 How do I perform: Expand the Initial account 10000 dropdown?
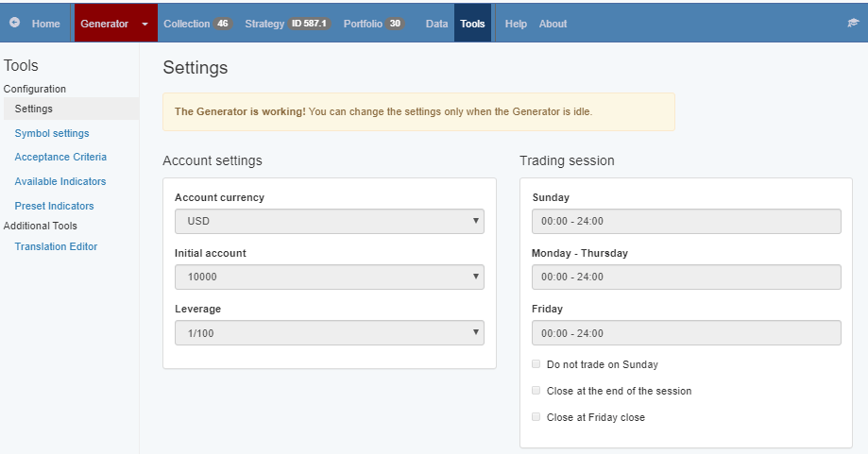[329, 277]
